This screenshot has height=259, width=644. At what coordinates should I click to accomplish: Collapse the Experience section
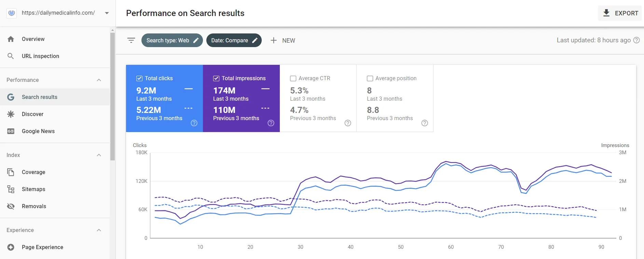(99, 230)
